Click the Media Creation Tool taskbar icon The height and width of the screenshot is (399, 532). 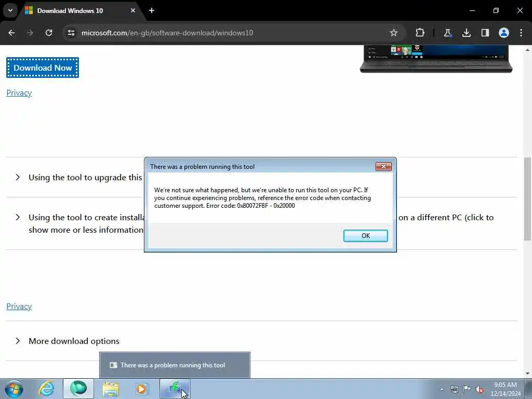tap(175, 389)
